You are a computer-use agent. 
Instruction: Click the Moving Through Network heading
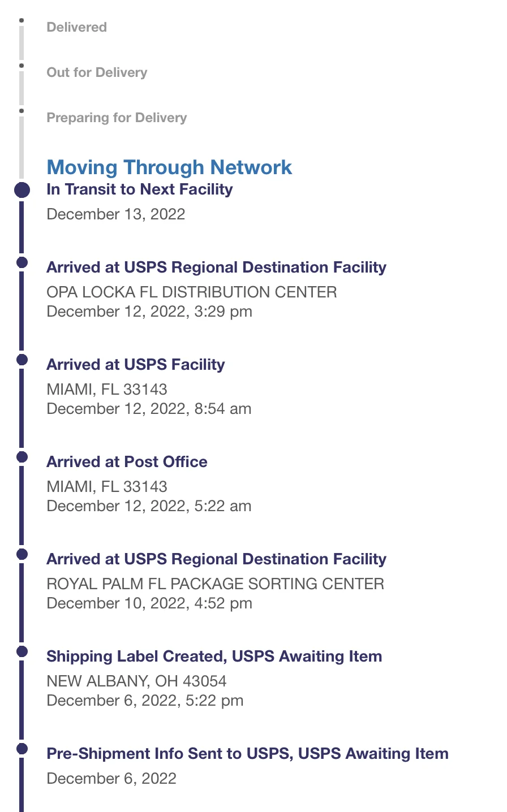coord(169,167)
